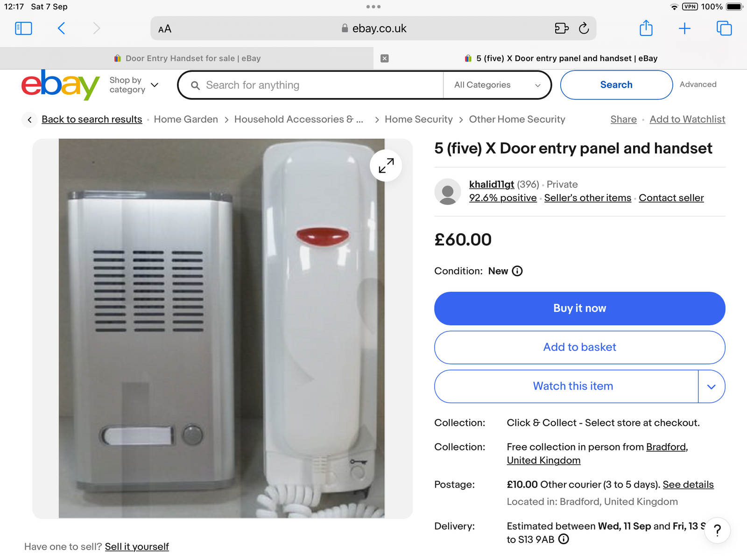The height and width of the screenshot is (560, 747).
Task: Open the All Categories dropdown
Action: coord(497,85)
